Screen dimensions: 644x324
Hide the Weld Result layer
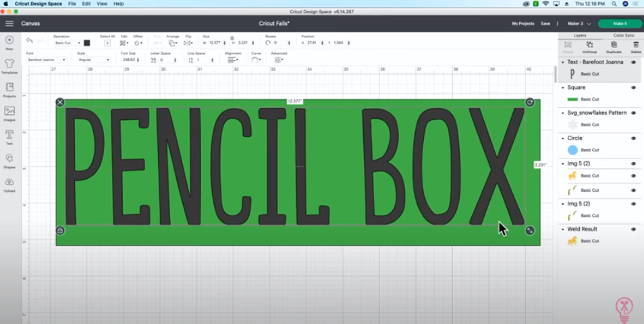(x=633, y=229)
